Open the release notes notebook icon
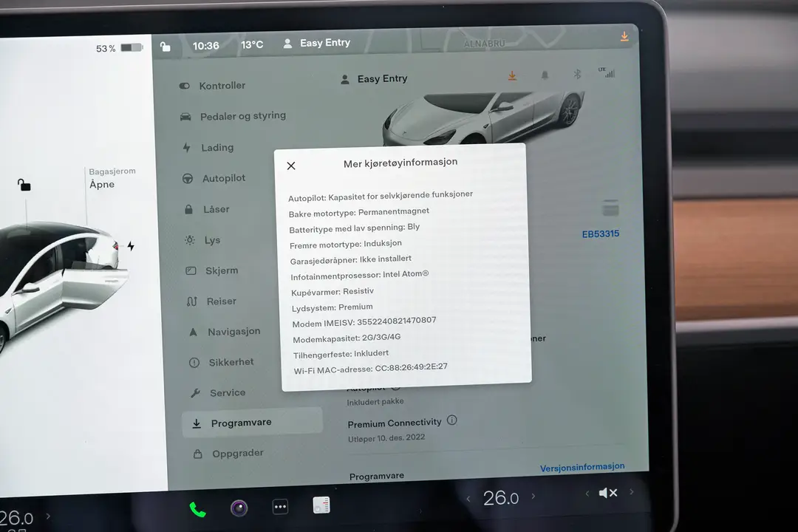This screenshot has width=798, height=532. click(x=321, y=505)
